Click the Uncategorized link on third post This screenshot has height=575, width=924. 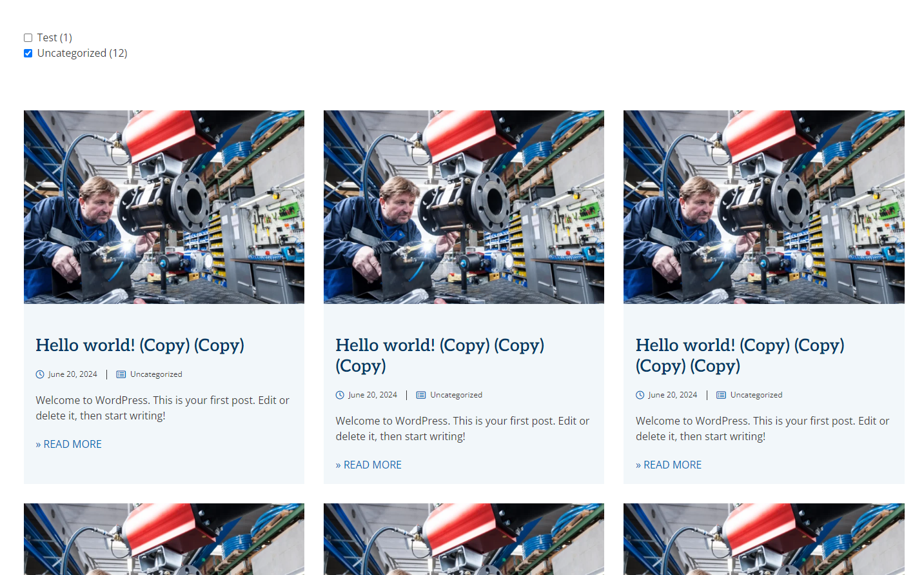point(756,395)
